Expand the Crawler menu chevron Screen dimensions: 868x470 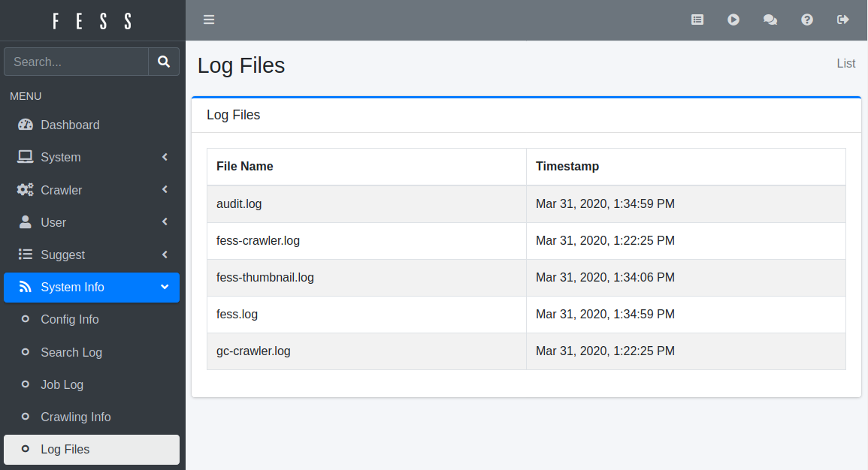pos(165,190)
